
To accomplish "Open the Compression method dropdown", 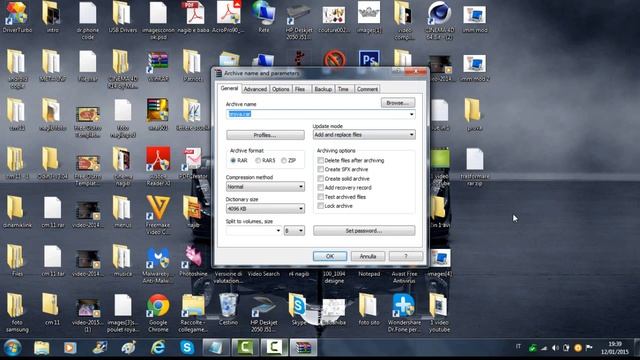I will click(265, 187).
